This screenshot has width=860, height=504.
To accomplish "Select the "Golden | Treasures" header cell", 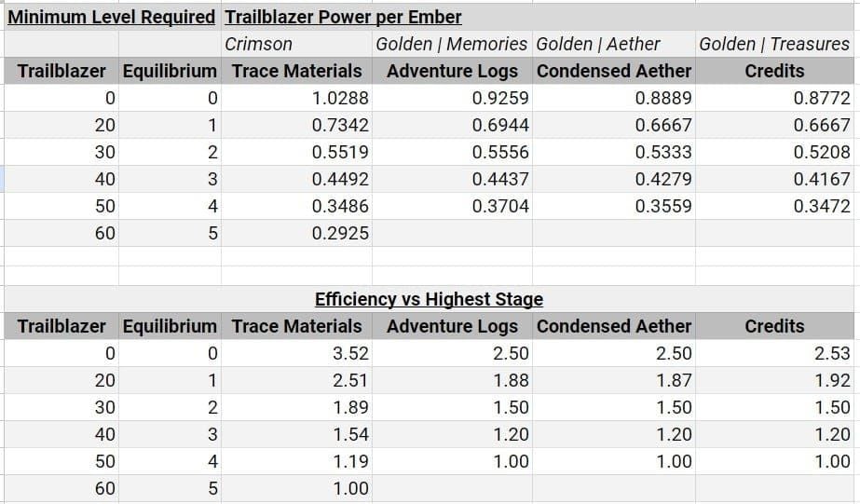I will pyautogui.click(x=774, y=44).
